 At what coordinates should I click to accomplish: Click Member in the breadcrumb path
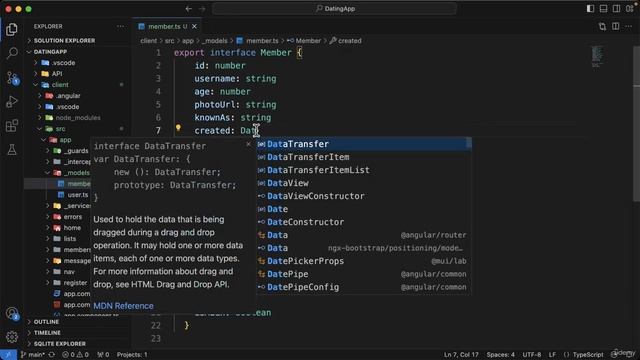[x=308, y=41]
